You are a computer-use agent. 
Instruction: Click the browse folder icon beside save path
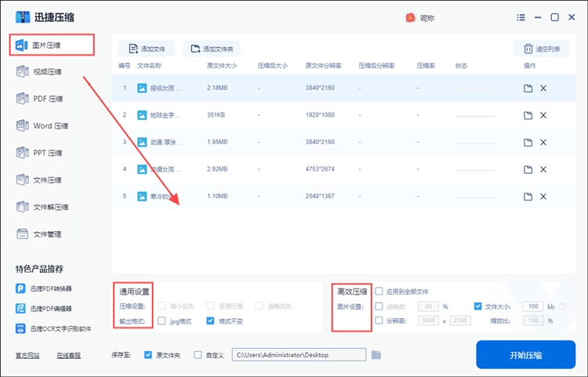376,355
